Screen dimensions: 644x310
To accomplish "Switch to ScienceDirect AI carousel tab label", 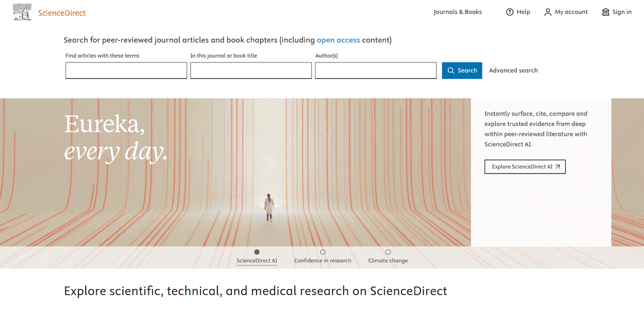I will [x=257, y=261].
